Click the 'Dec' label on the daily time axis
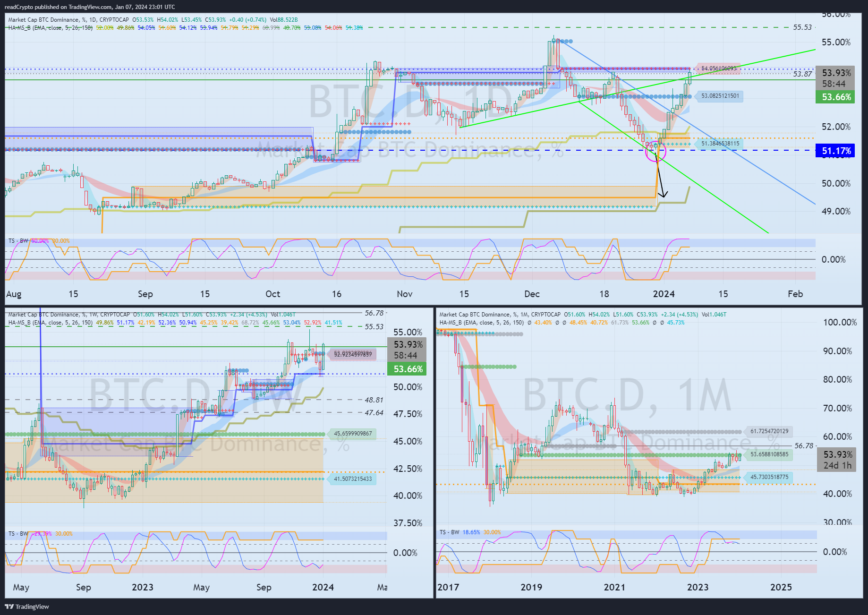 pyautogui.click(x=532, y=294)
